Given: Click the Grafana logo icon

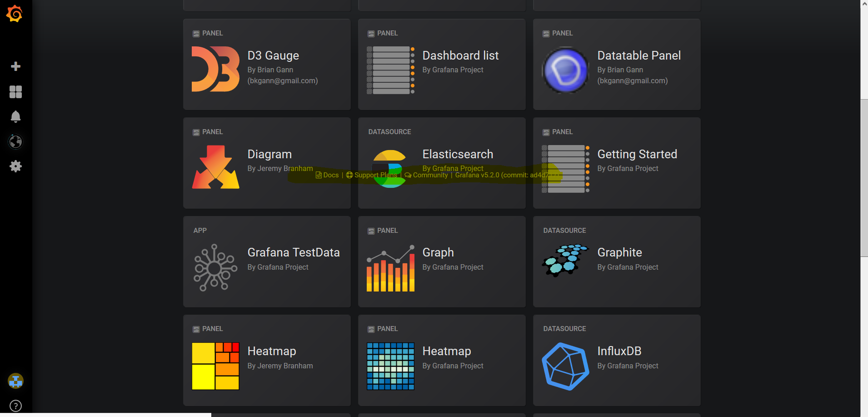Looking at the screenshot, I should 15,14.
